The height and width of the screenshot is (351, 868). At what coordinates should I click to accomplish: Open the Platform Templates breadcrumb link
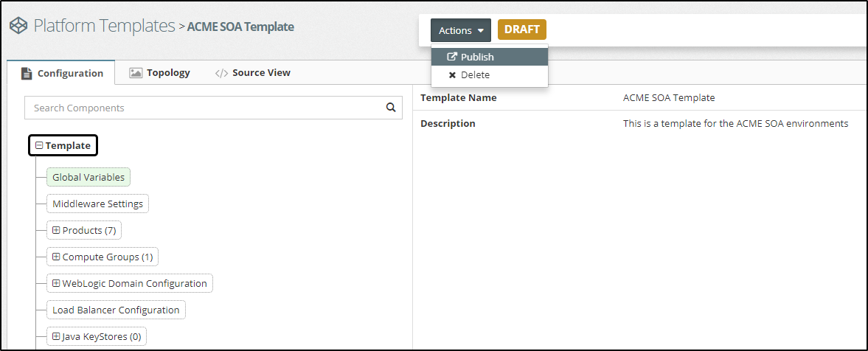(x=104, y=26)
